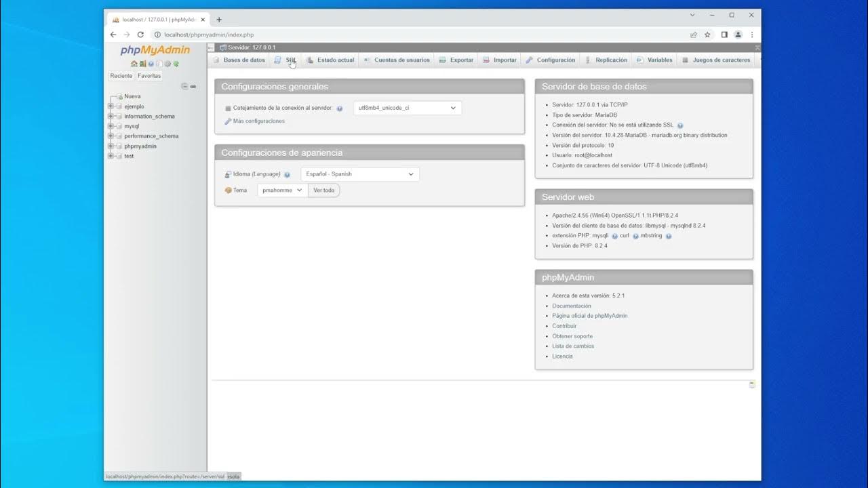Switch to Reciente tab in sidebar
This screenshot has width=868, height=488.
tap(121, 76)
